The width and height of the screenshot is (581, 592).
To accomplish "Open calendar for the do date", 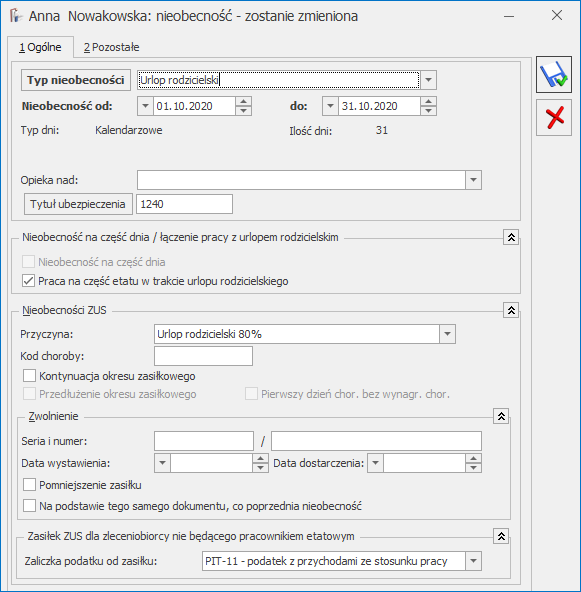I will [x=330, y=106].
